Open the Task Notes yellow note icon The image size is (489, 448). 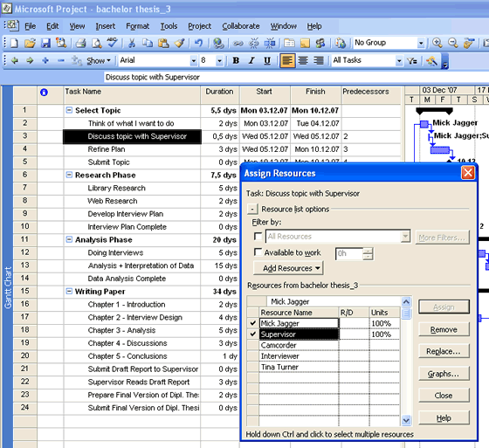[x=305, y=43]
